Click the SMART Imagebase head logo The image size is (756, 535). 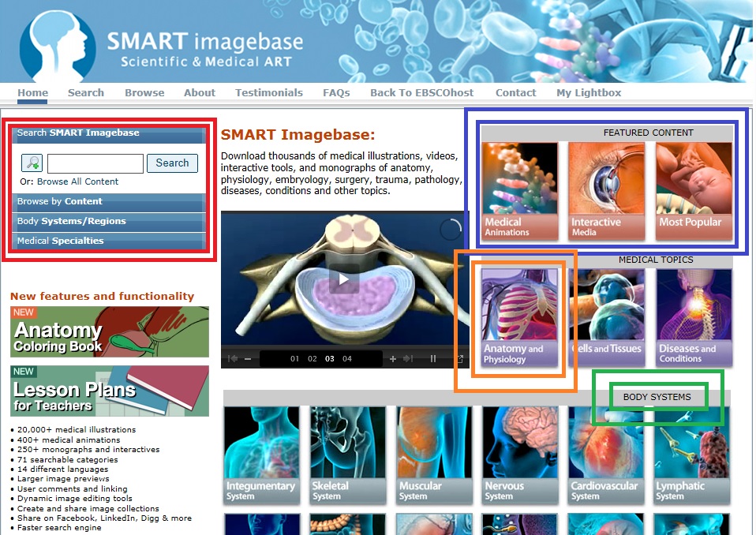57,45
